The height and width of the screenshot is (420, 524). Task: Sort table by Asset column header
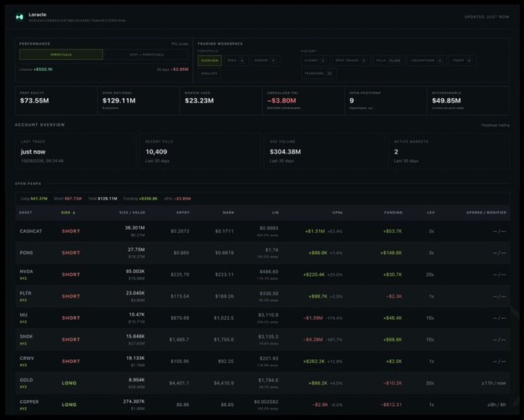[x=25, y=213]
